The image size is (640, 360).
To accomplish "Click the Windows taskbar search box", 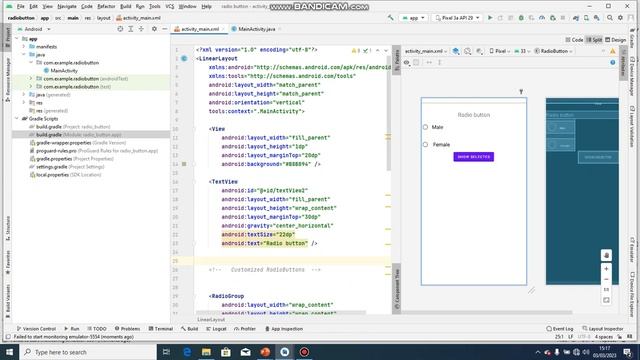I will click(88, 352).
